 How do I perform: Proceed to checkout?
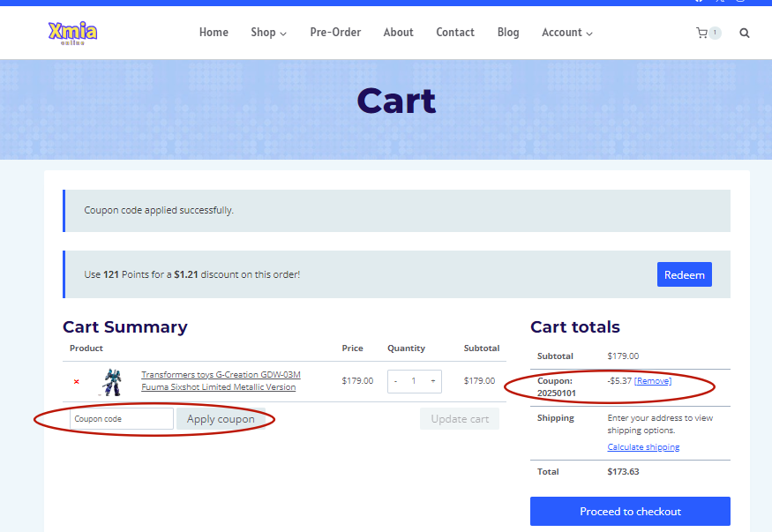[x=630, y=512]
